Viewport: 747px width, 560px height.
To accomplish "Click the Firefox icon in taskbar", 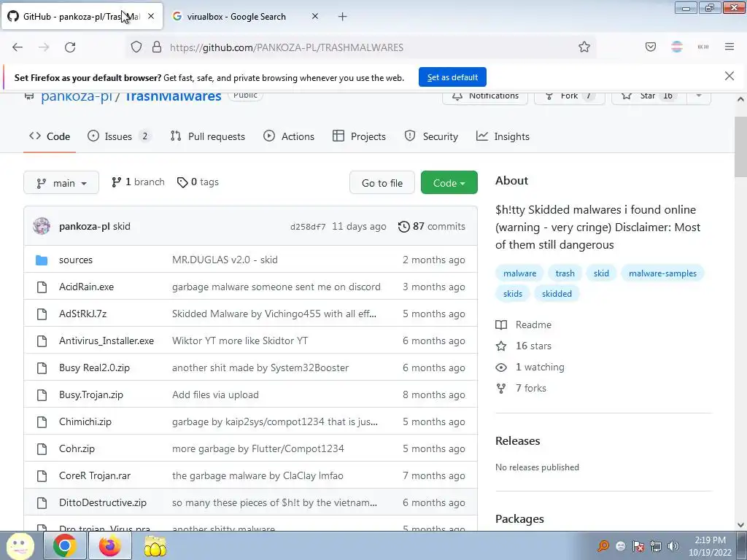I will point(110,545).
